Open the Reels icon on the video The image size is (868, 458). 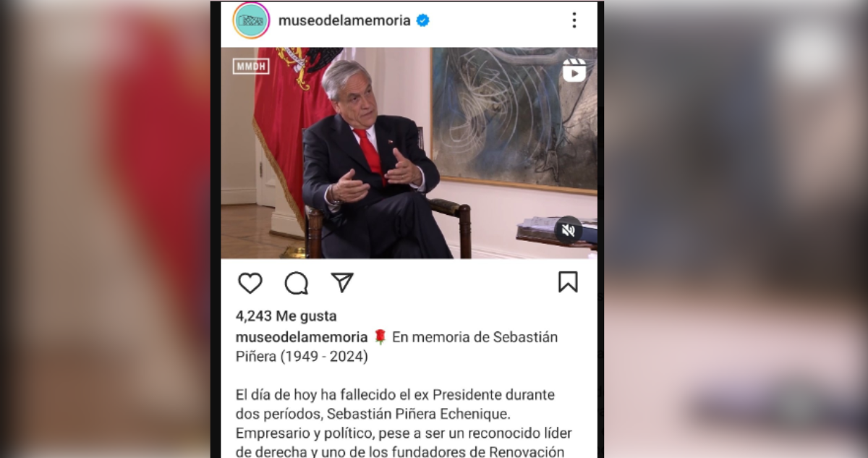coord(574,70)
